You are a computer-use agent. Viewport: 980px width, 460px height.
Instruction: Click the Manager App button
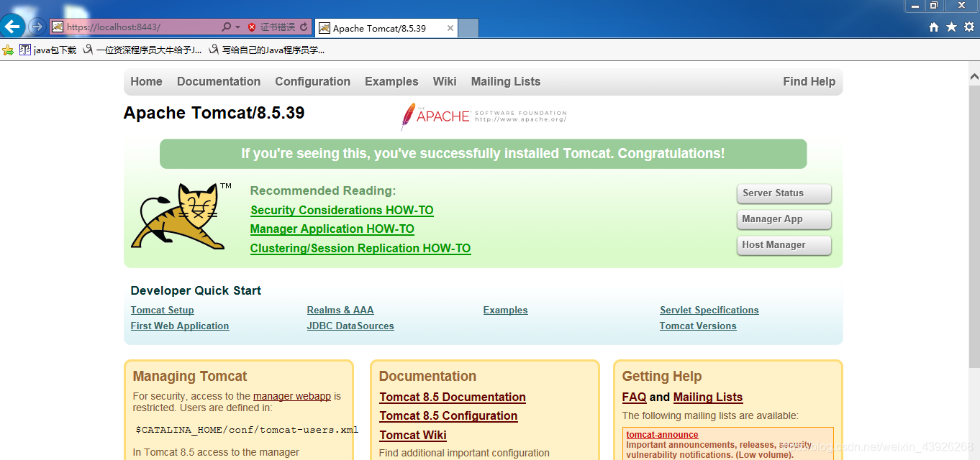click(x=784, y=219)
